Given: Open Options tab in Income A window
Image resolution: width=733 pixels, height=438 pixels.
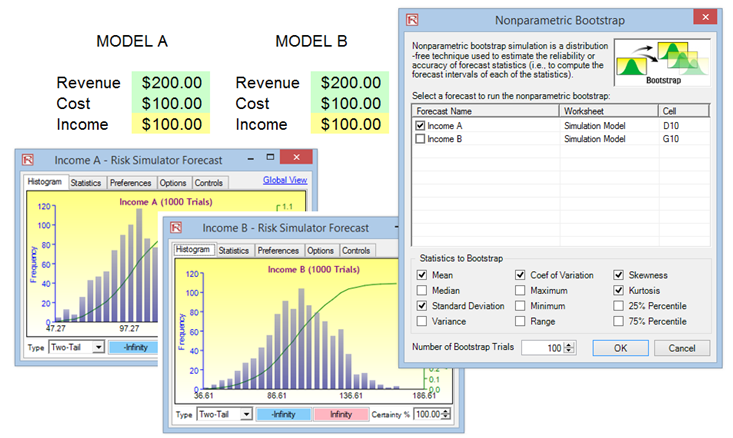Looking at the screenshot, I should pos(173,183).
